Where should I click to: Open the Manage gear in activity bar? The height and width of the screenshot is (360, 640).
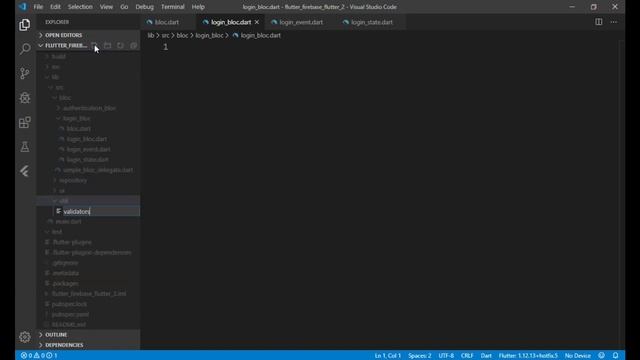(x=24, y=337)
